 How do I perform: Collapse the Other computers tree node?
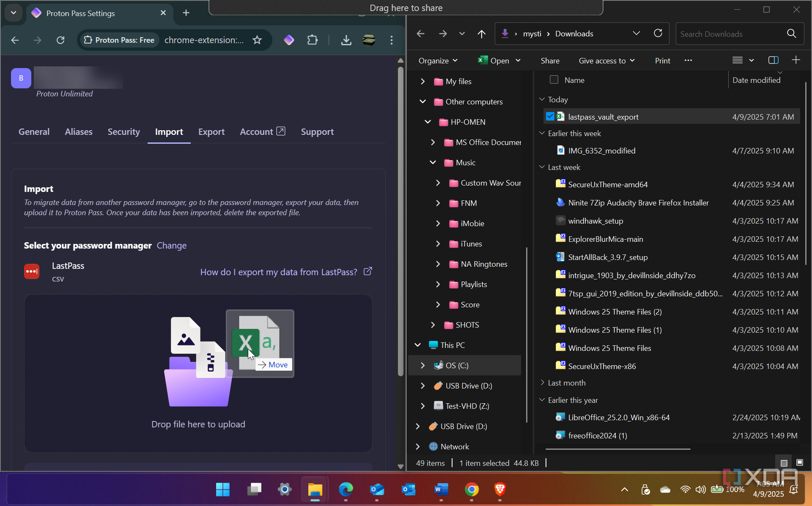(x=422, y=101)
